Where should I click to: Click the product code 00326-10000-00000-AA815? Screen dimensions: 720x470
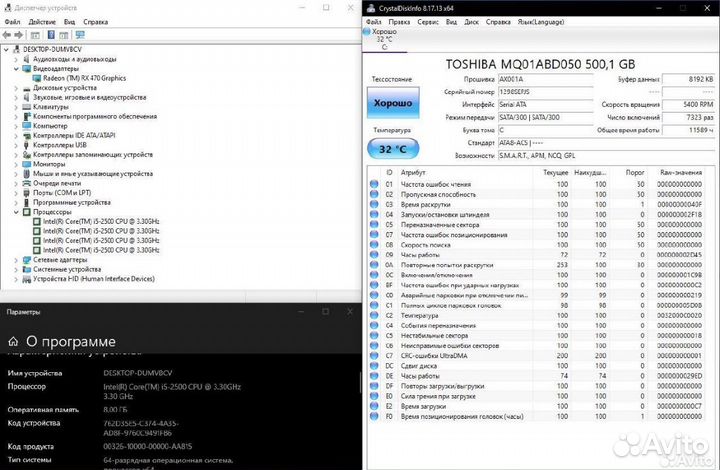pyautogui.click(x=147, y=446)
